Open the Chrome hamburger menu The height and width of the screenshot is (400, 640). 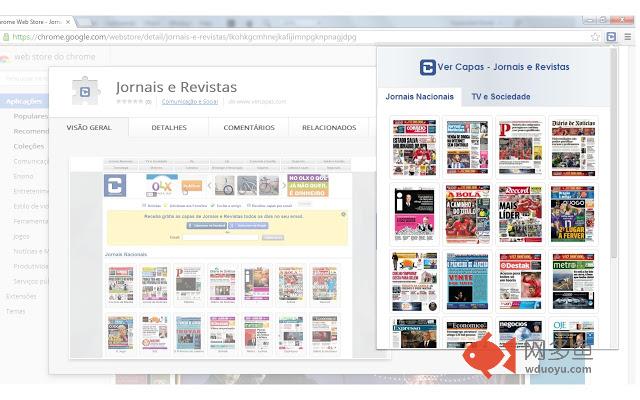point(627,37)
